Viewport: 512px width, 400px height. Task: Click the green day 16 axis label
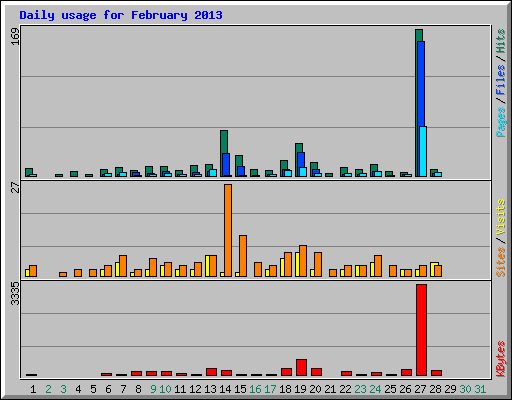point(255,389)
